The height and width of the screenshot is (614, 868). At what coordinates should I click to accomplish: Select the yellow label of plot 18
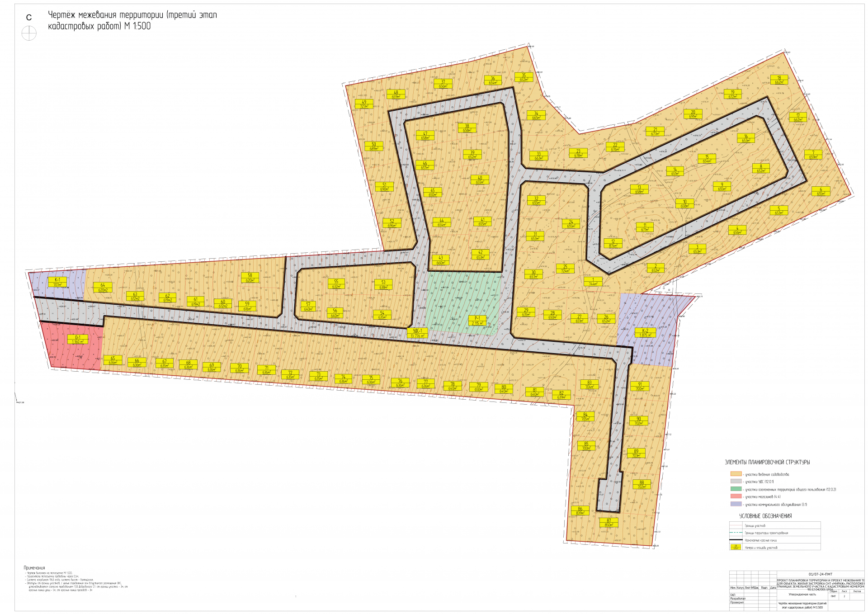click(779, 80)
